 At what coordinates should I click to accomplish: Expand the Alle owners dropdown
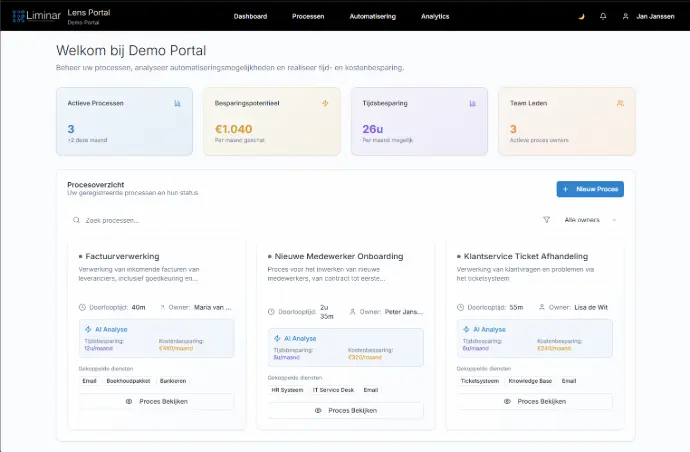591,220
